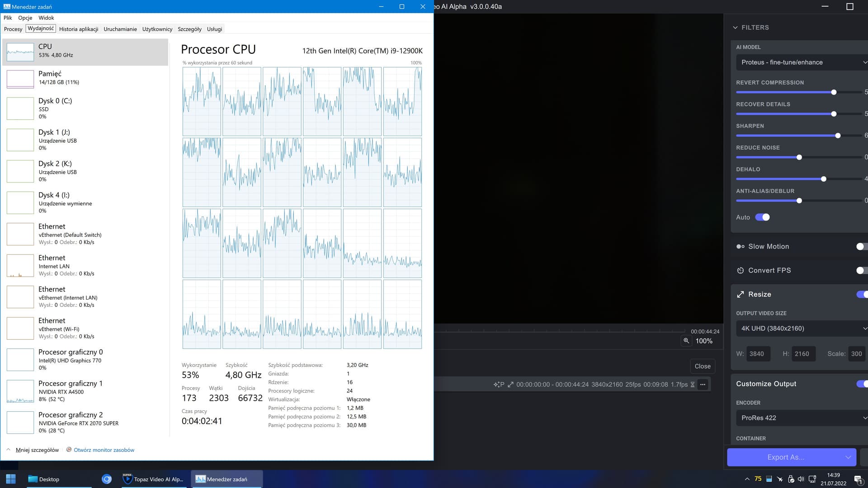Open the Opcje menu
This screenshot has height=488, width=868.
click(x=25, y=18)
